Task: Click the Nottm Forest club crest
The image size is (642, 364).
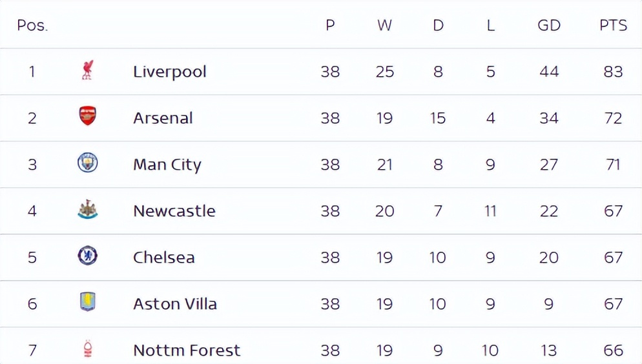Action: coord(88,349)
